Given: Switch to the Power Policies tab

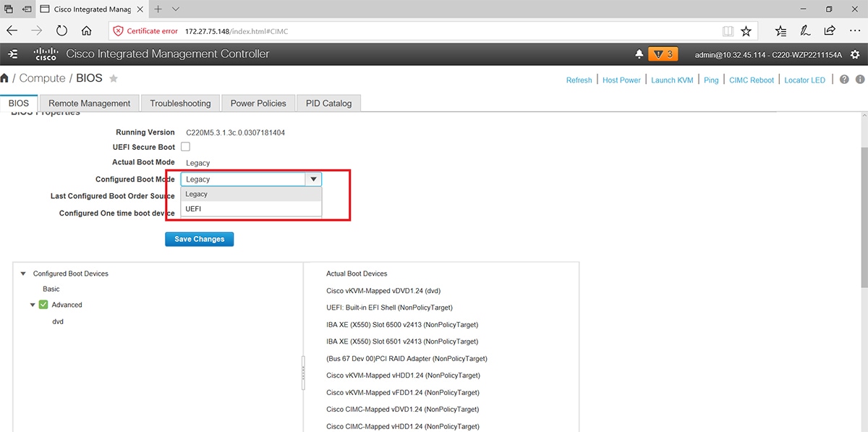Looking at the screenshot, I should 258,103.
